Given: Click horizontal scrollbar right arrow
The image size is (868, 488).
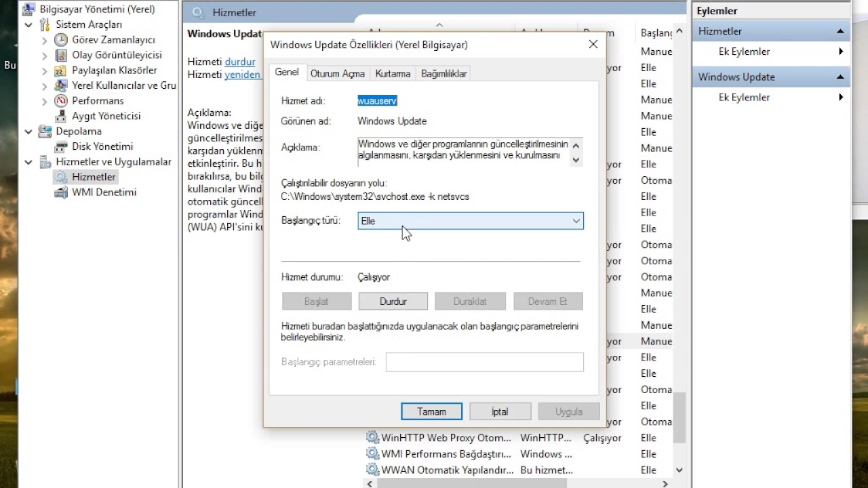Looking at the screenshot, I should 665,484.
